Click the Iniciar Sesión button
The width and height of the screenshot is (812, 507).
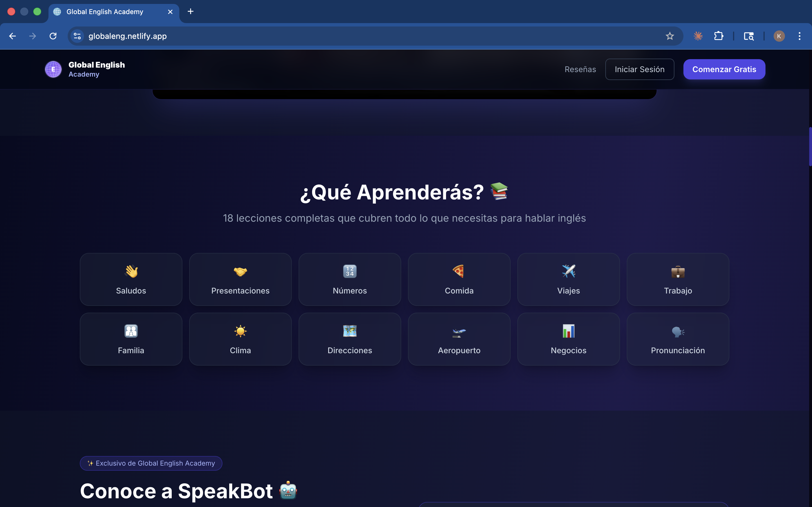(639, 69)
